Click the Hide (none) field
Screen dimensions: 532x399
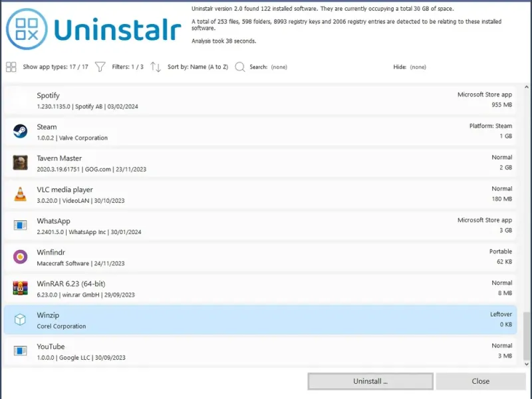coord(410,67)
